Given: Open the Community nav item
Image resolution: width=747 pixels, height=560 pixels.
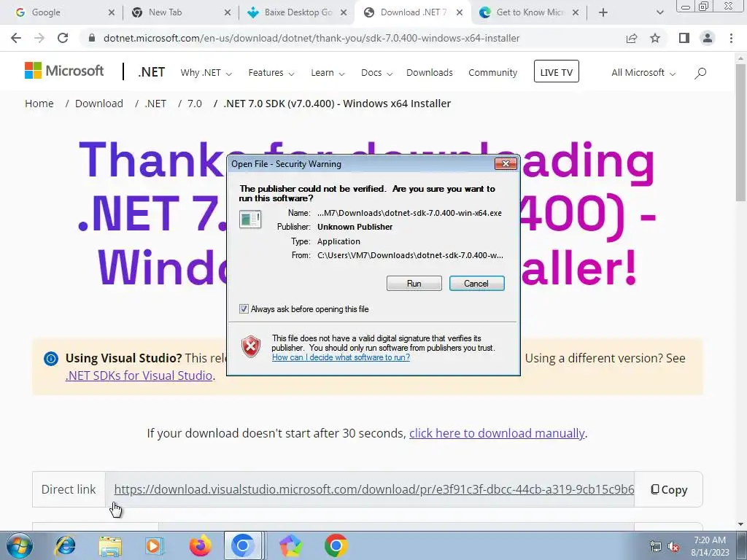Looking at the screenshot, I should (492, 73).
